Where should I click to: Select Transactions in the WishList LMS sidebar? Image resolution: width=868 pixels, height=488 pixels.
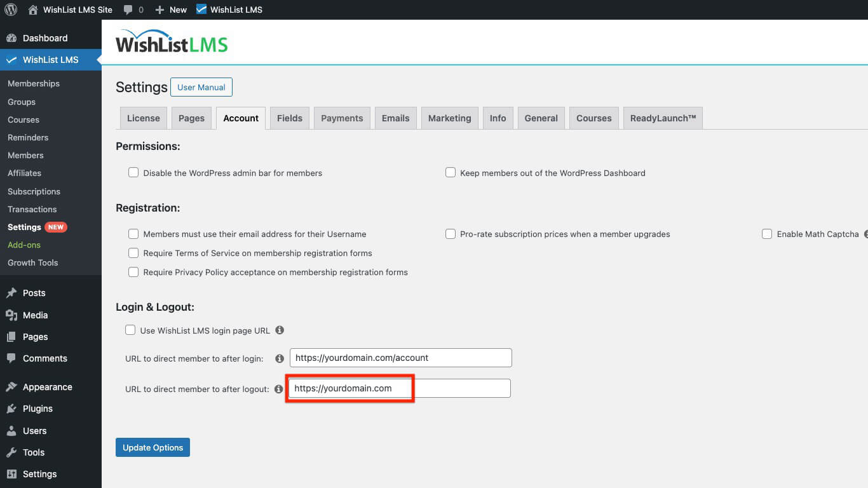coord(32,209)
